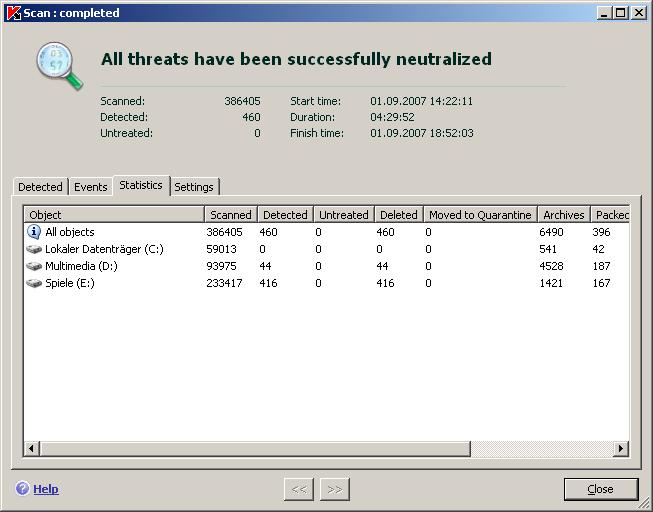Sort by Object column header

click(114, 215)
